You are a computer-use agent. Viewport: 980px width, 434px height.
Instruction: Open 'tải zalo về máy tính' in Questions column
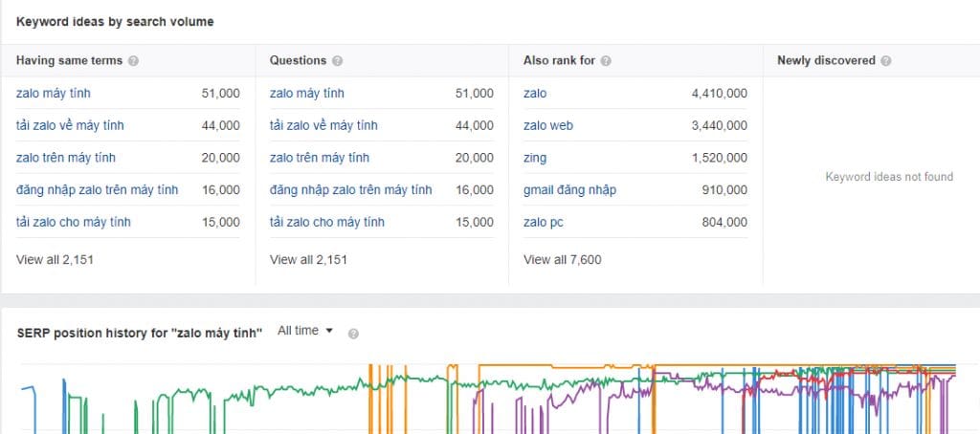[x=323, y=125]
